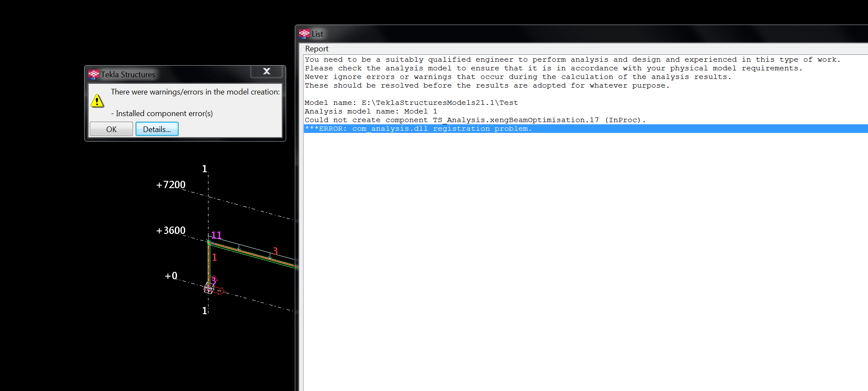Click grid label 1 below the +0 level
The image size is (868, 391).
point(205,311)
